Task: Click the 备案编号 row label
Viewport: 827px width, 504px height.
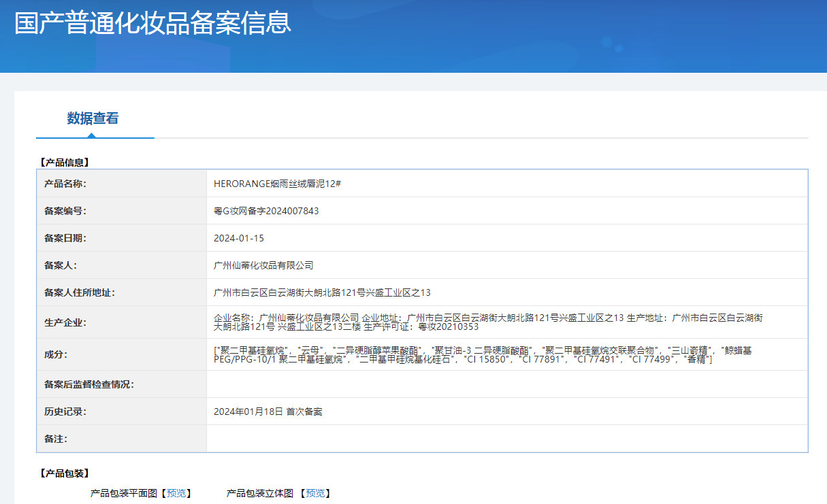Action: (x=65, y=211)
